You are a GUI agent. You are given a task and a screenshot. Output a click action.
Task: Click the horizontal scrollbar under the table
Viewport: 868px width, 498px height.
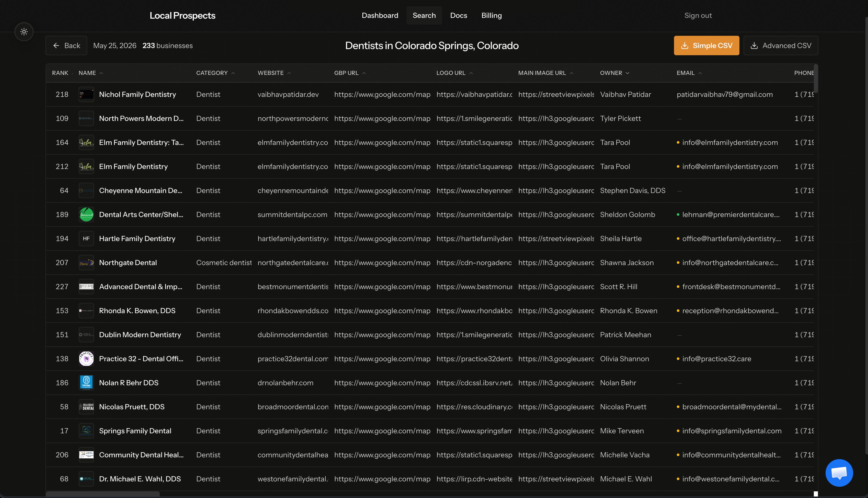[102, 494]
